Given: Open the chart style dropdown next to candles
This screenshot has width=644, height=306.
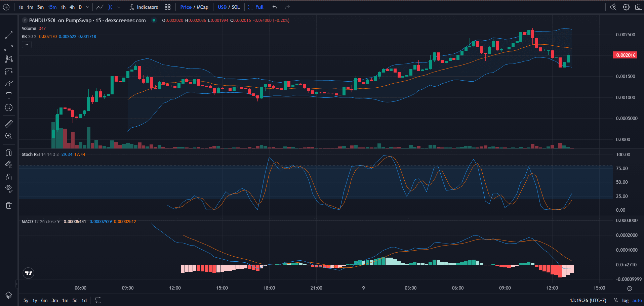Looking at the screenshot, I should [119, 7].
